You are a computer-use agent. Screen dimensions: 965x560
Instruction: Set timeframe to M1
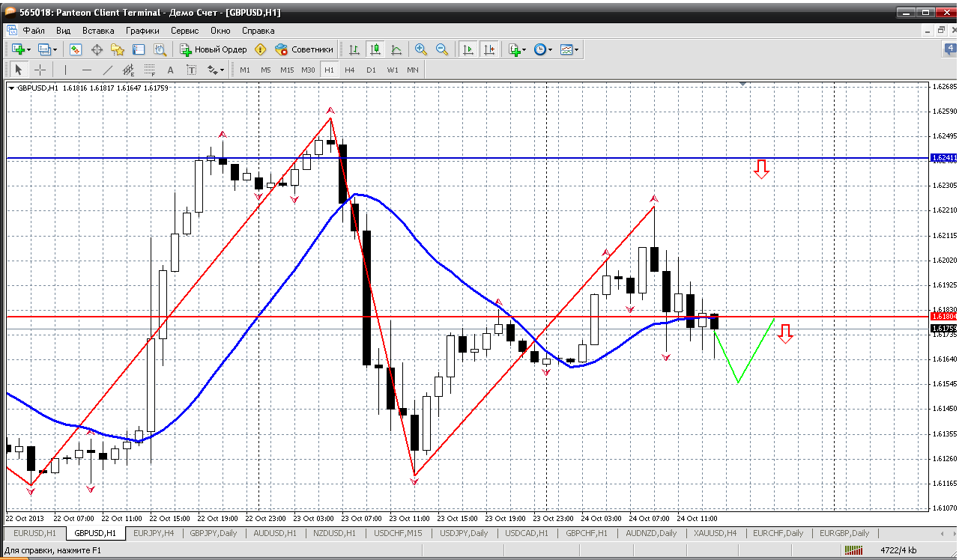point(245,70)
